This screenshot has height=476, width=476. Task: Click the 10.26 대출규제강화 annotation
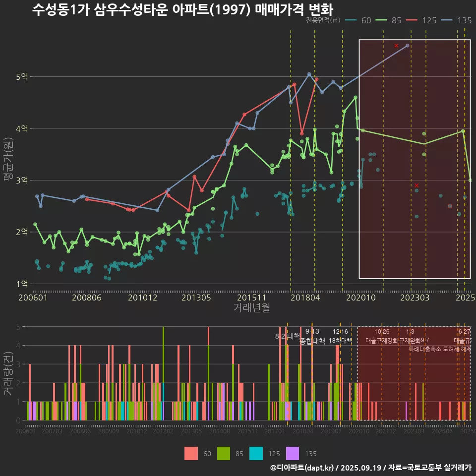[382, 336]
